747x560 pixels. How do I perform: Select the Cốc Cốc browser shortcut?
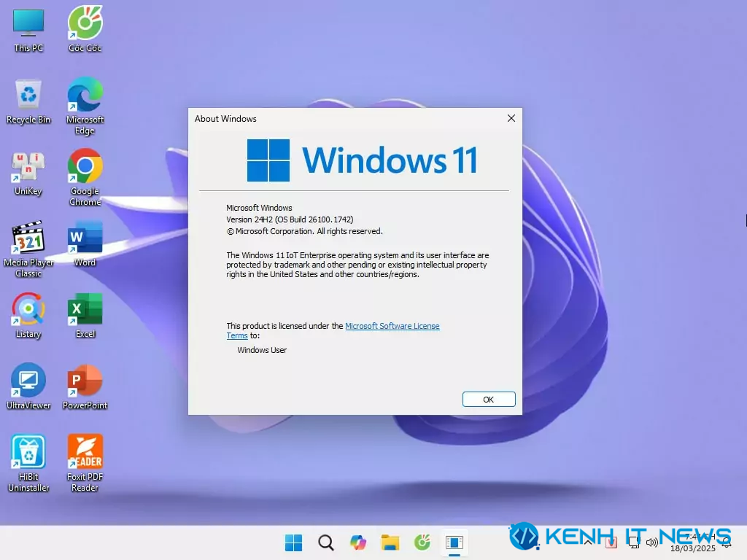click(x=85, y=30)
